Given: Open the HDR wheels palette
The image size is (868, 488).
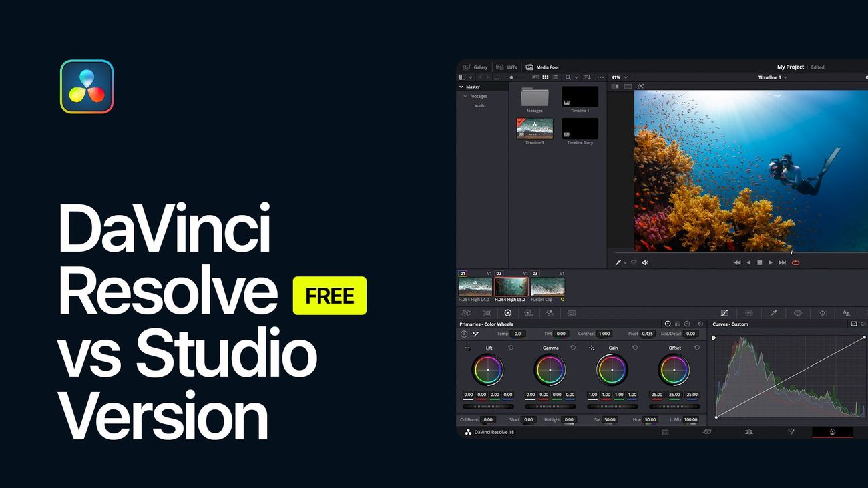Looking at the screenshot, I should tap(529, 313).
